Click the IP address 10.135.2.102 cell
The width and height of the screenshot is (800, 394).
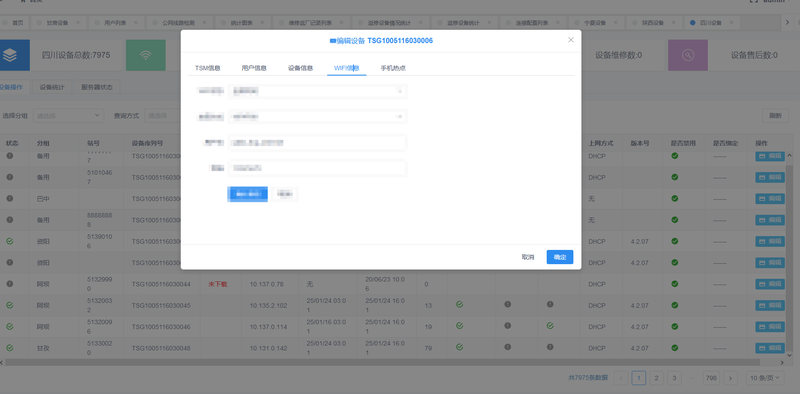point(268,305)
